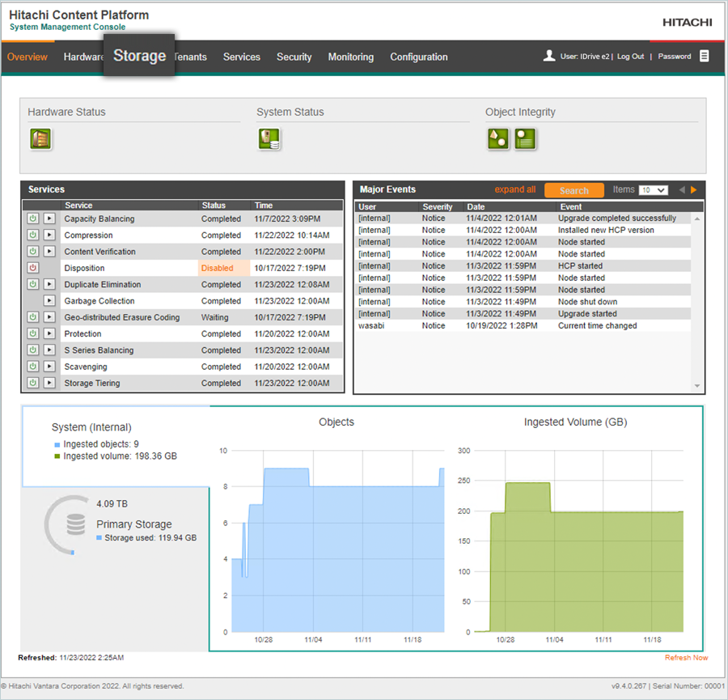Open the second Object Integrity icon

click(526, 139)
